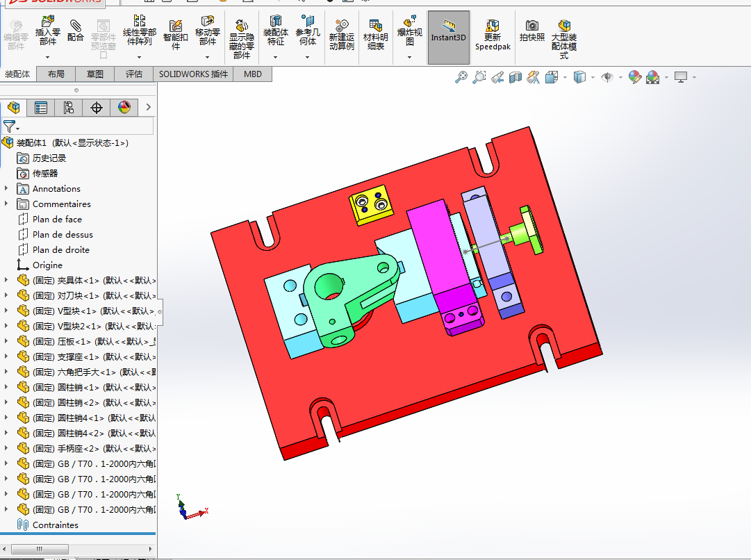Expand the Commentaires folder
Screen dimensions: 751x560
click(6, 204)
